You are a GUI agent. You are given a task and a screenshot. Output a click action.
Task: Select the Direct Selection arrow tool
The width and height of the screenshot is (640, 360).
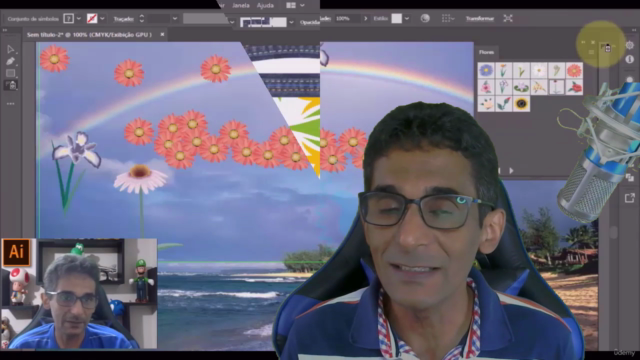[11, 49]
